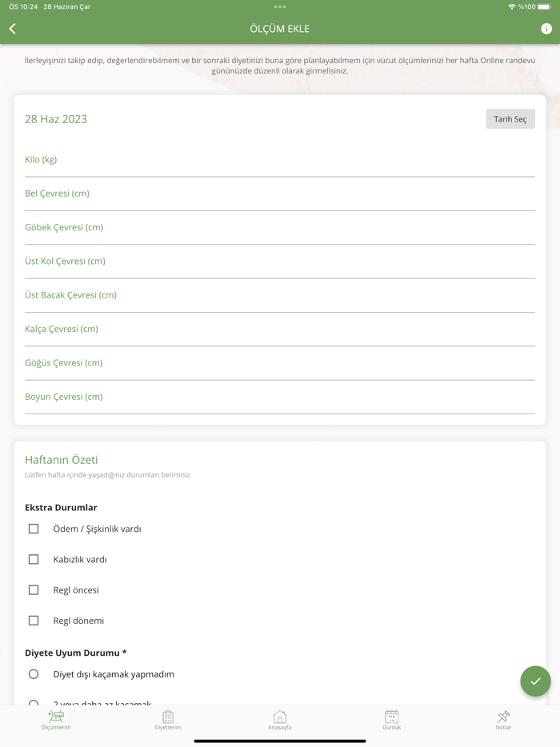Tick the Regl dönemi checkbox
This screenshot has width=560, height=747.
[x=34, y=620]
